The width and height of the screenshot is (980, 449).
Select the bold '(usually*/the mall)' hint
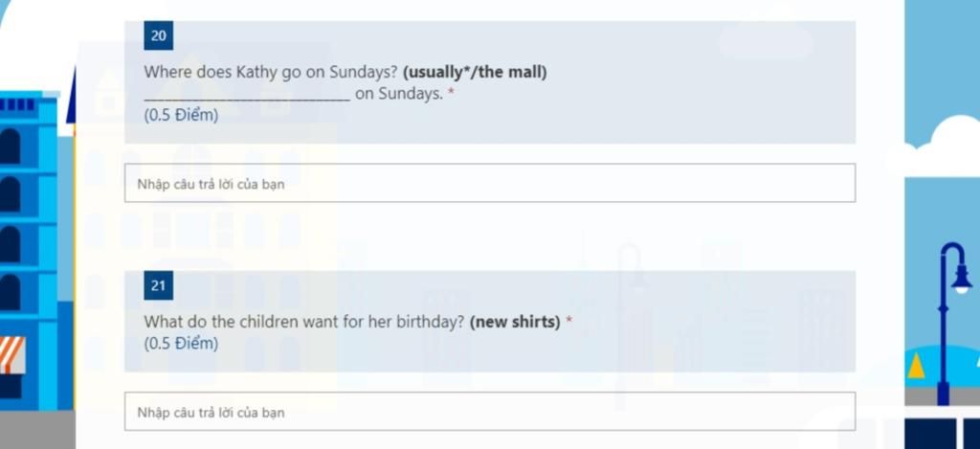coord(475,73)
